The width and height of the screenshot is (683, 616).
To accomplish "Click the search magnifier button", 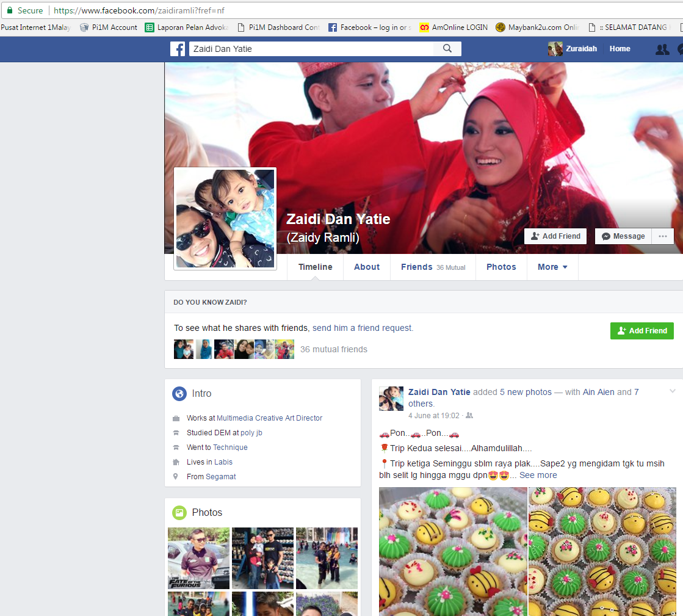I will coord(447,49).
